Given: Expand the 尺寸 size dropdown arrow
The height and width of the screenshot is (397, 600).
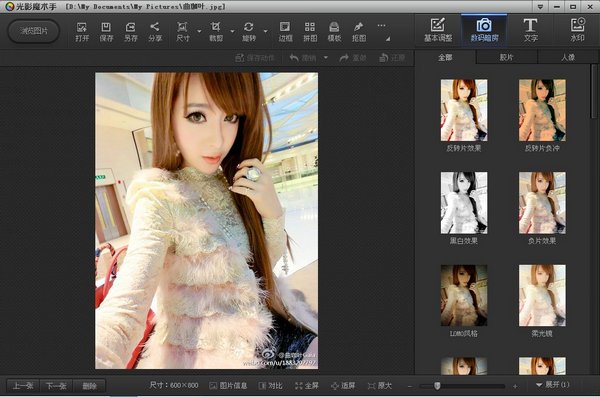Looking at the screenshot, I should (x=199, y=31).
